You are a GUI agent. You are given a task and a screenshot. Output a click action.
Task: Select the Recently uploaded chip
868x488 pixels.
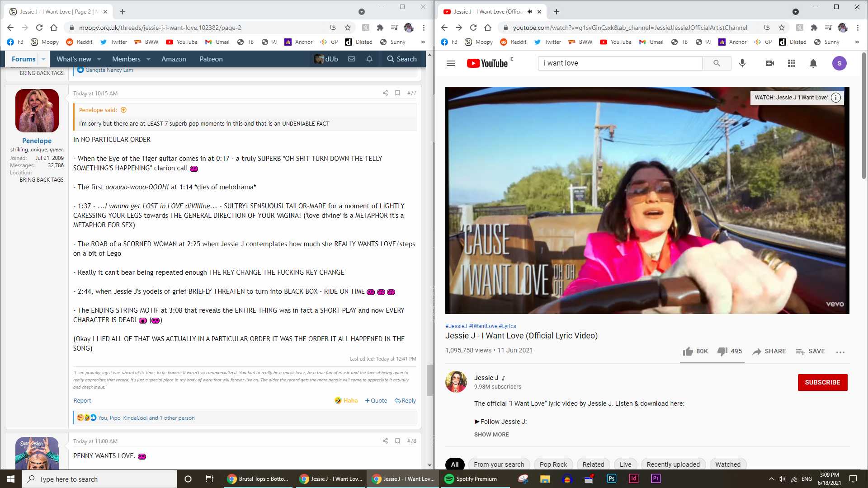[x=673, y=465]
